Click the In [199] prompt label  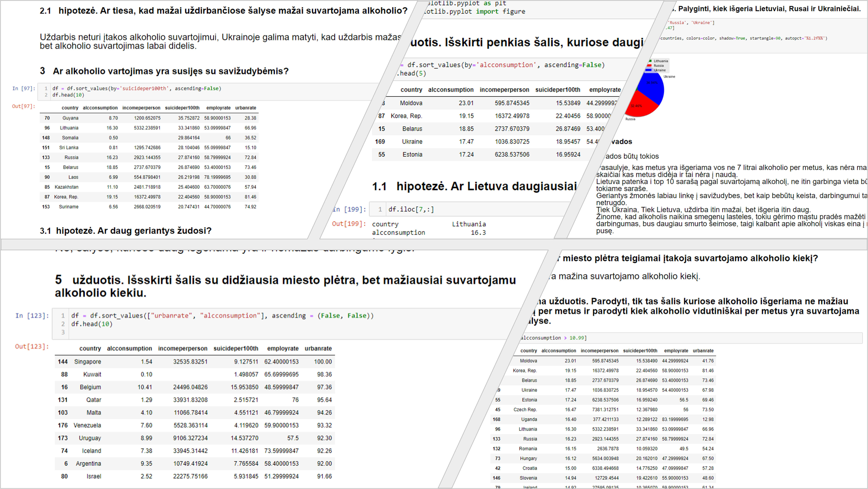(351, 209)
